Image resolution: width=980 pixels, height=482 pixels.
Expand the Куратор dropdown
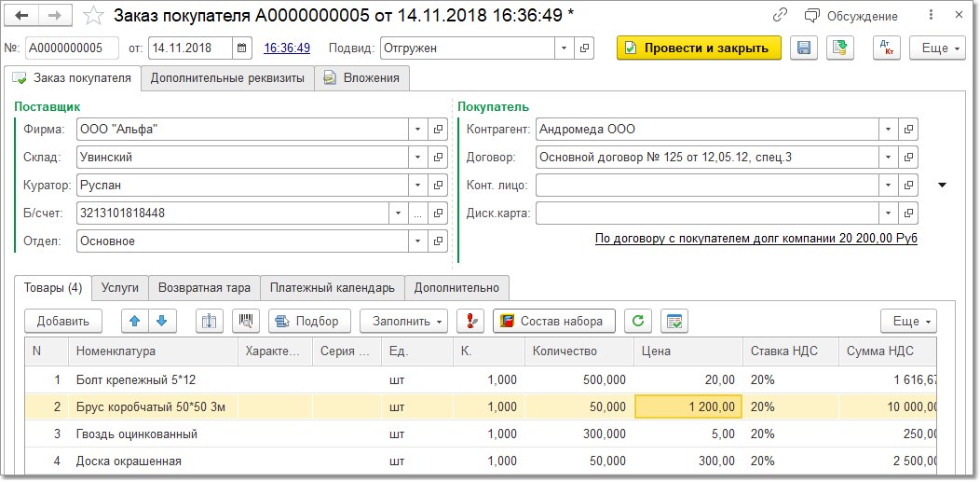(417, 185)
